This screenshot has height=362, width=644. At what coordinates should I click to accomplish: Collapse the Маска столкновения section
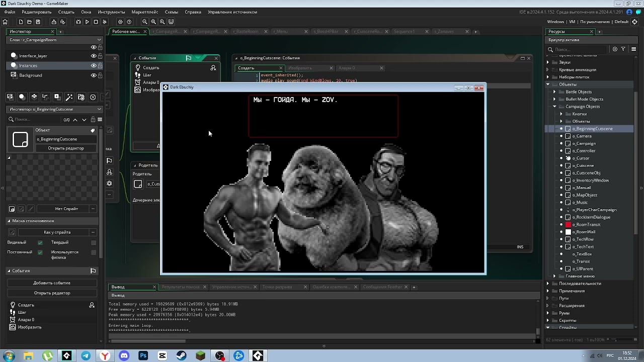(9, 221)
